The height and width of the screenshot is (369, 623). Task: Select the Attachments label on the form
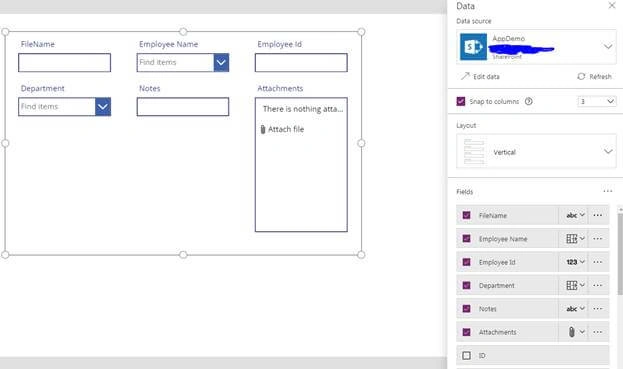tap(280, 88)
